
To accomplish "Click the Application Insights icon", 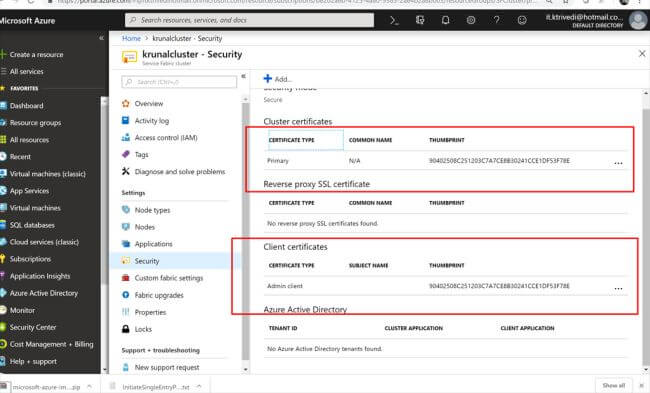I will coord(2,276).
